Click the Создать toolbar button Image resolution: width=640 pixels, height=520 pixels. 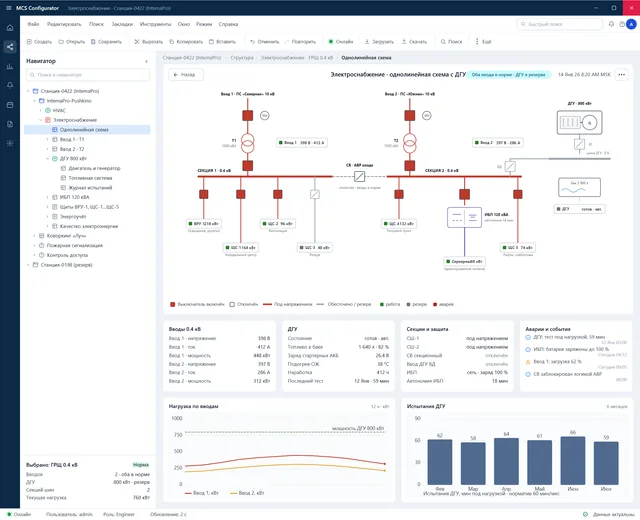39,42
